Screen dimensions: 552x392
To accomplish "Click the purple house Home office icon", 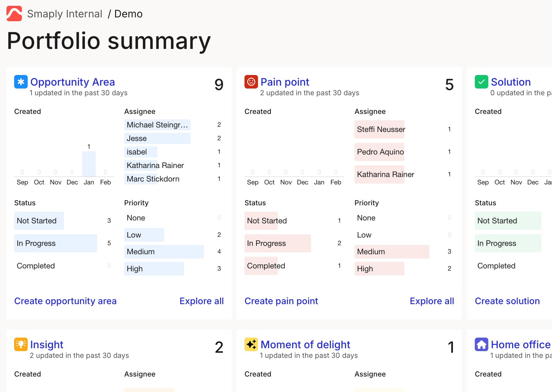I will tap(482, 344).
